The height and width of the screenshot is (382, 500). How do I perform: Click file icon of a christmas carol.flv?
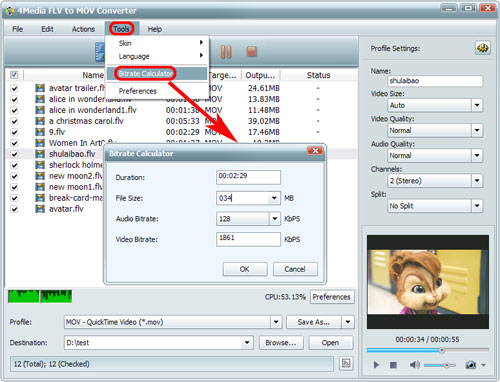point(40,121)
